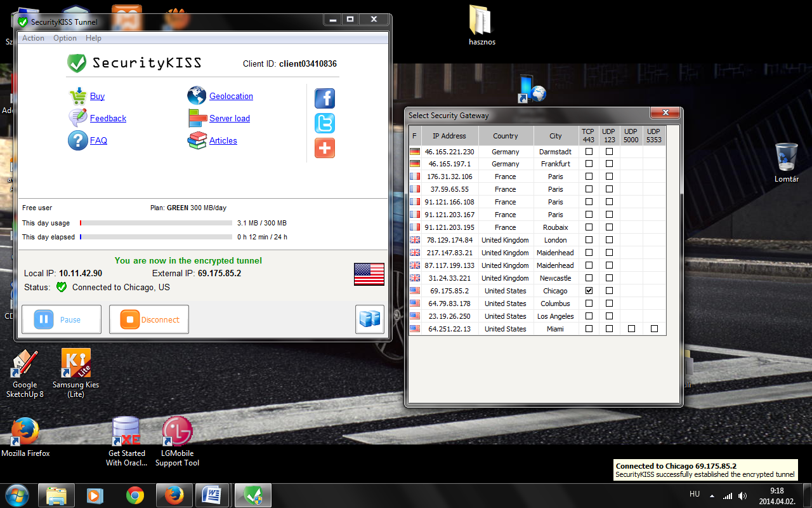The image size is (812, 508).
Task: Follow the Feedback link
Action: click(x=108, y=119)
